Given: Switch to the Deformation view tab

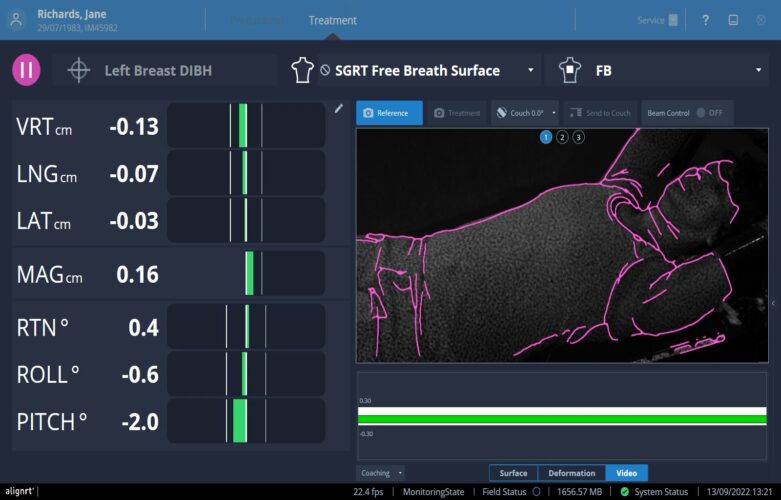Looking at the screenshot, I should click(571, 473).
